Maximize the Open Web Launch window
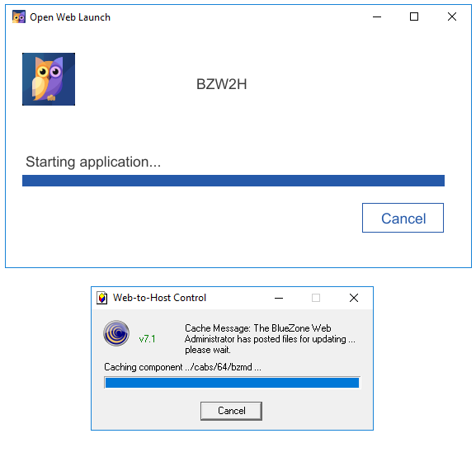Image resolution: width=476 pixels, height=457 pixels. 414,16
